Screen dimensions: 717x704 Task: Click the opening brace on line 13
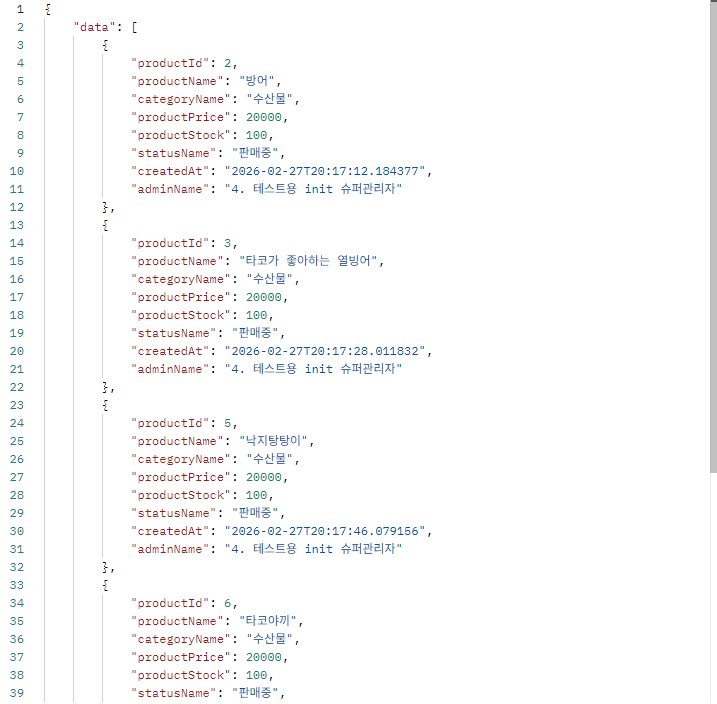106,225
